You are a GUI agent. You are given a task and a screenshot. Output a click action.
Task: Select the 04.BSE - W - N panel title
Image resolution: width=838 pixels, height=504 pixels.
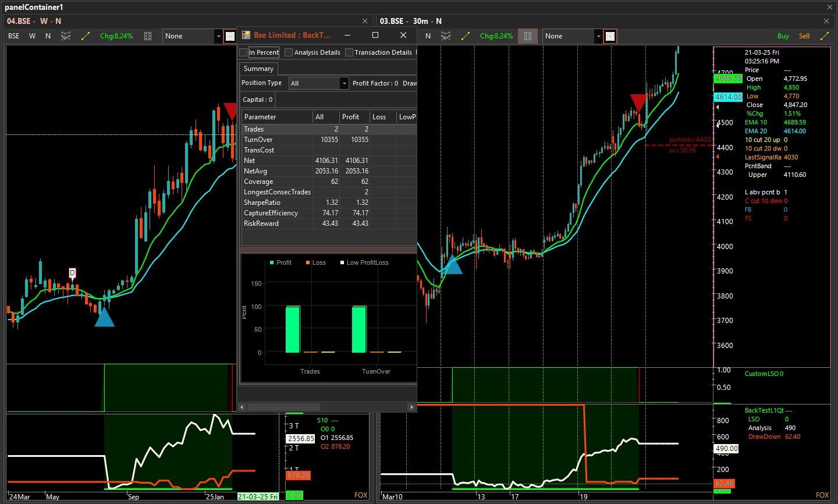click(x=34, y=21)
